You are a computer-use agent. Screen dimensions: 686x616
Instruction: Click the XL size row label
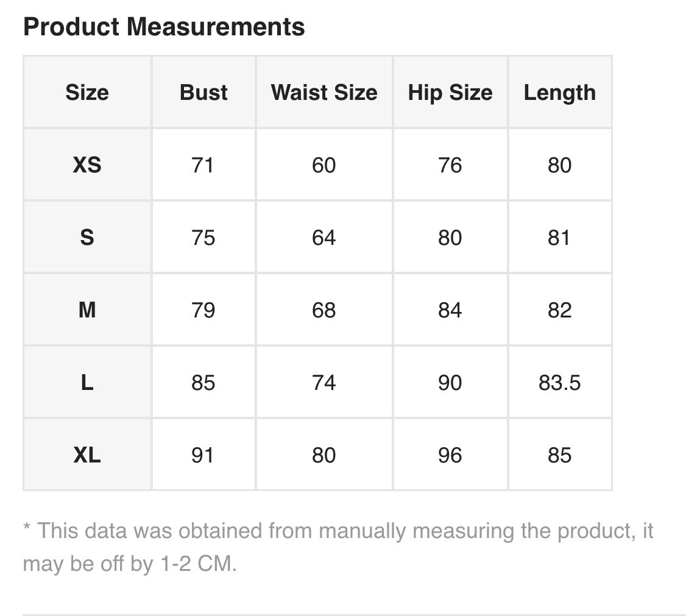[87, 455]
